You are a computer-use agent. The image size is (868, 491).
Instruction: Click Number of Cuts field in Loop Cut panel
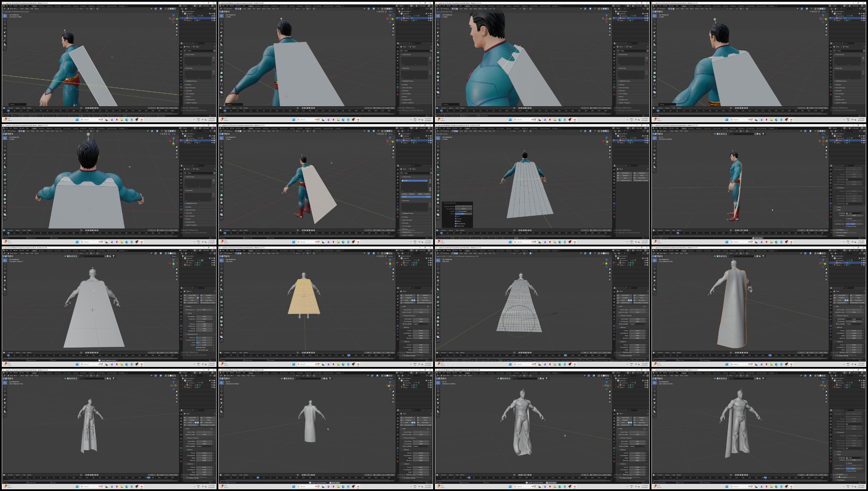point(464,206)
